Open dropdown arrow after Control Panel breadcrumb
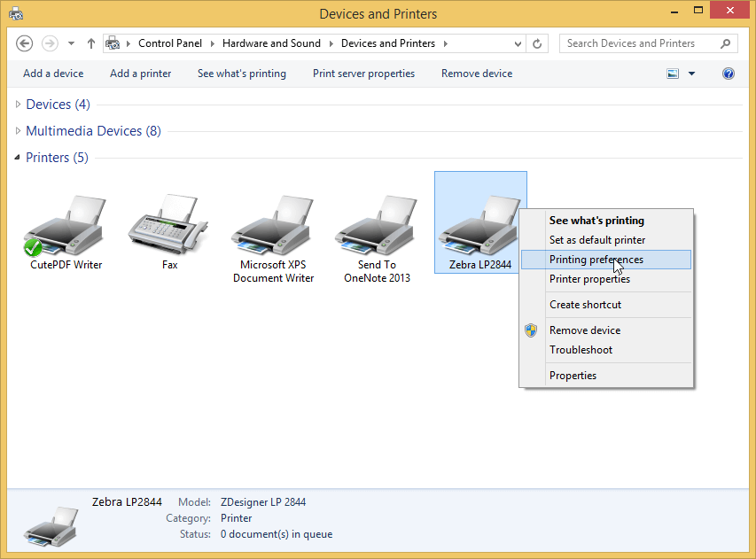 pyautogui.click(x=212, y=44)
